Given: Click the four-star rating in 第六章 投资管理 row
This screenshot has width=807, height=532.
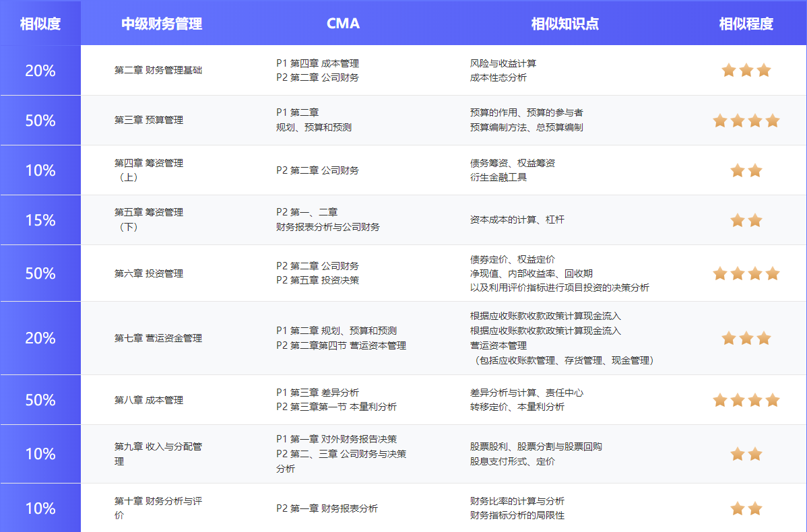Looking at the screenshot, I should [746, 273].
